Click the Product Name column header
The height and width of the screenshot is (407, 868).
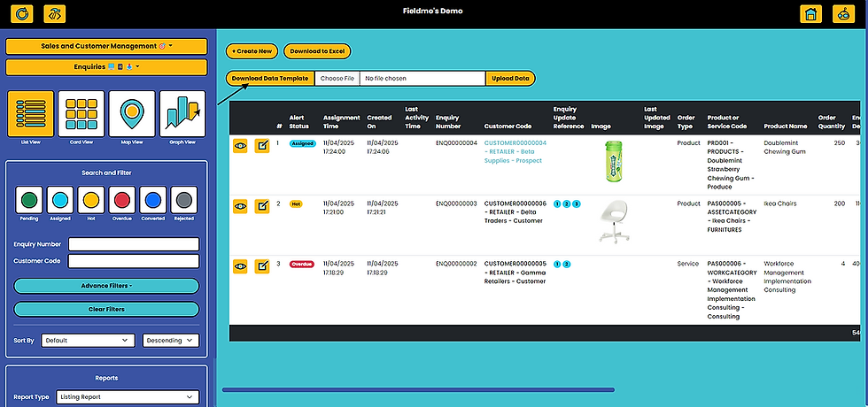click(x=785, y=126)
